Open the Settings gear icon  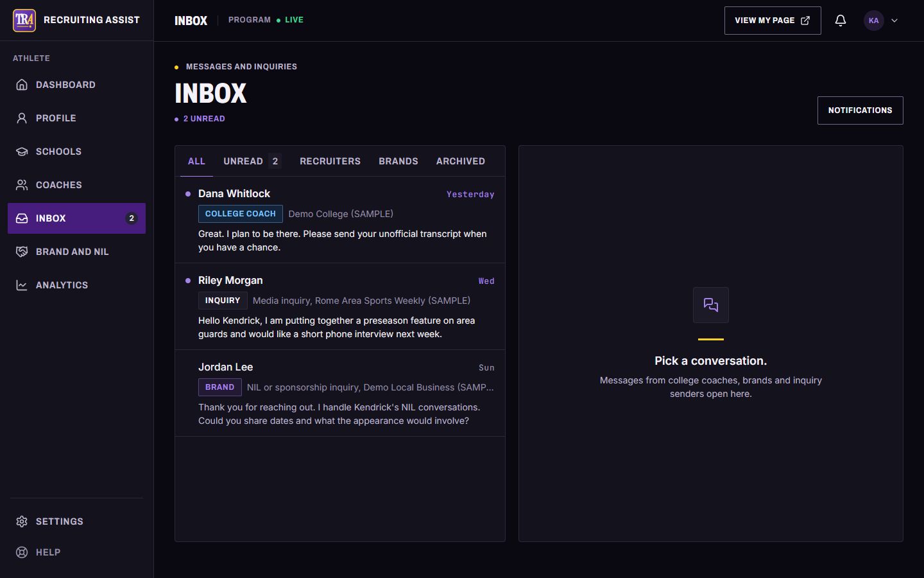[22, 521]
